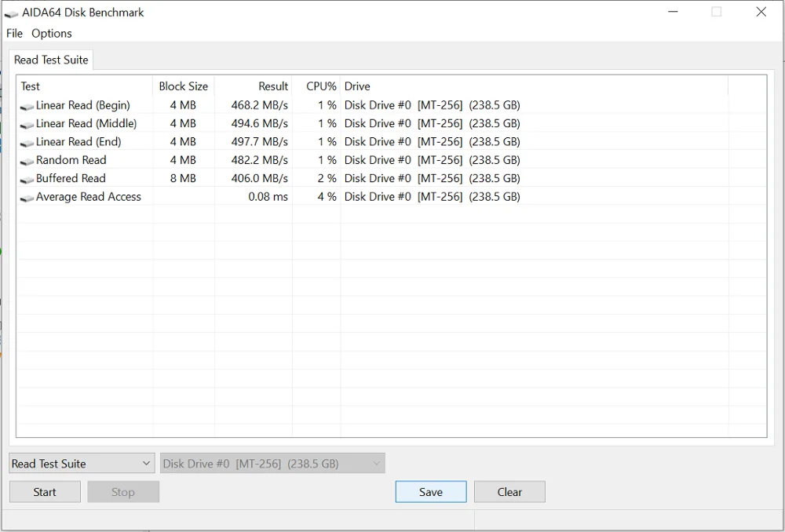Viewport: 785px width, 532px height.
Task: Click the Test column header
Action: 85,86
